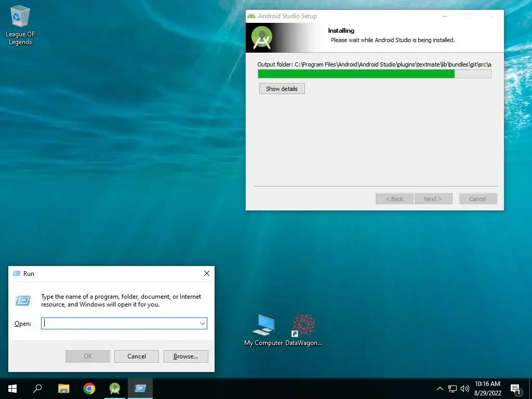Click the installation progress bar
This screenshot has height=399, width=532.
click(x=374, y=74)
